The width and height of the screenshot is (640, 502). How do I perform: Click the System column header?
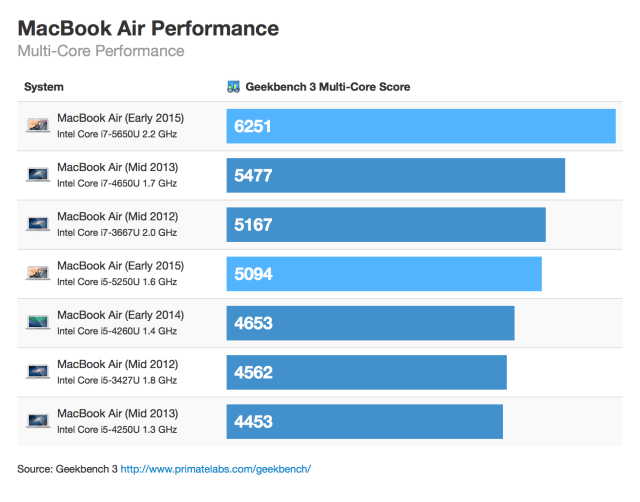tap(44, 87)
